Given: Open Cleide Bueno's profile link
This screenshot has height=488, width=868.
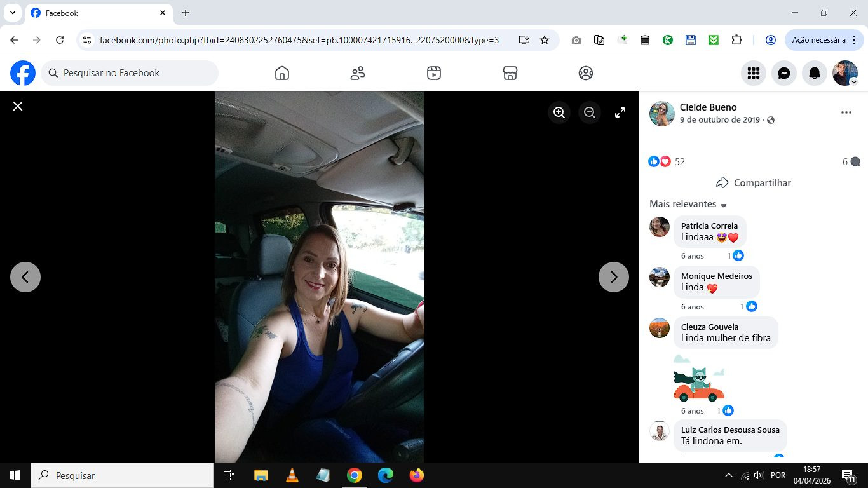Looking at the screenshot, I should pos(708,107).
